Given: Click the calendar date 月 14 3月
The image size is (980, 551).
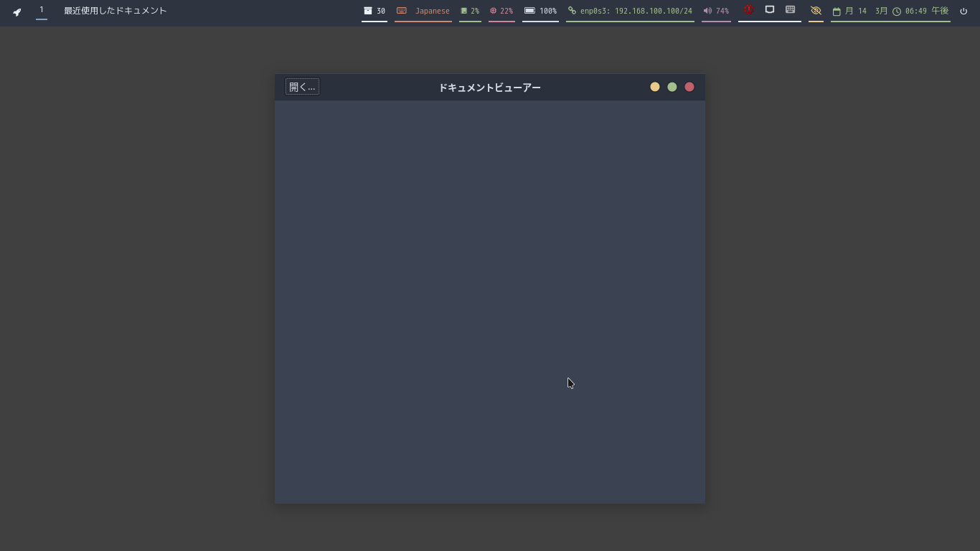Looking at the screenshot, I should click(859, 11).
